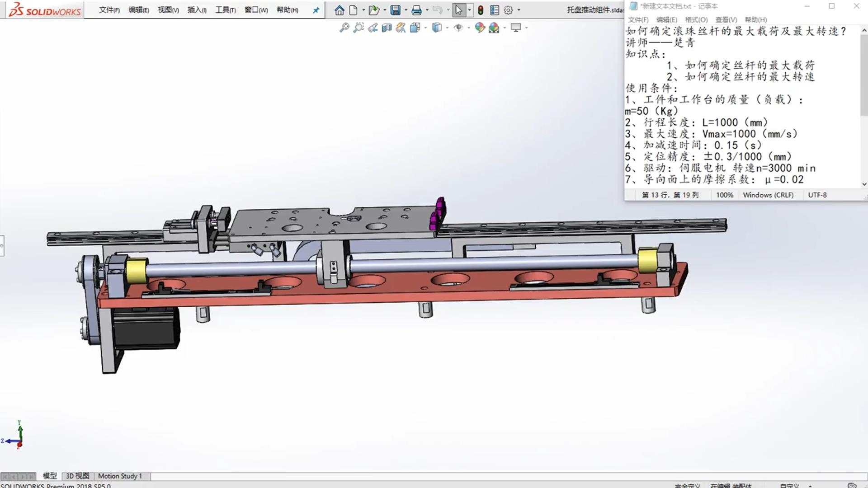Click 'Vmax=1000 (mm/s)' text in Notepad
Image resolution: width=868 pixels, height=488 pixels.
pyautogui.click(x=750, y=134)
